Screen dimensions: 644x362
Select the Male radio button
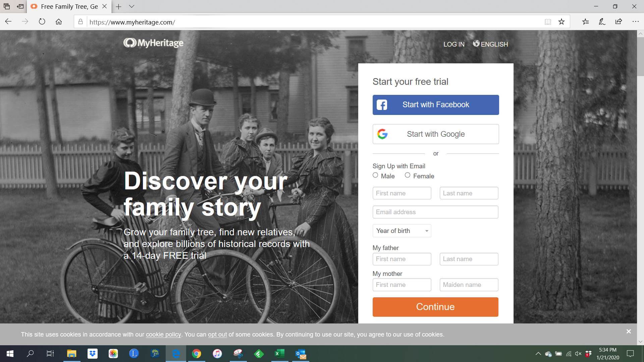tap(375, 175)
